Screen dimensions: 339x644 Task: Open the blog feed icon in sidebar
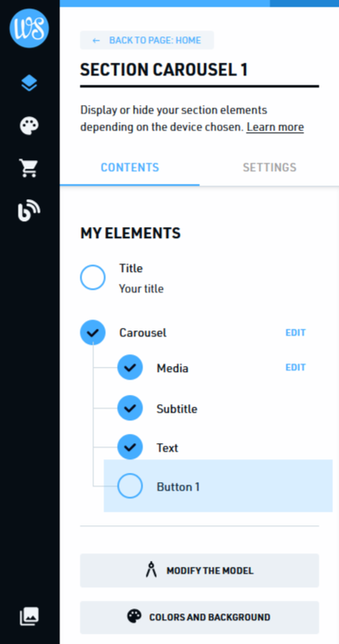click(29, 210)
